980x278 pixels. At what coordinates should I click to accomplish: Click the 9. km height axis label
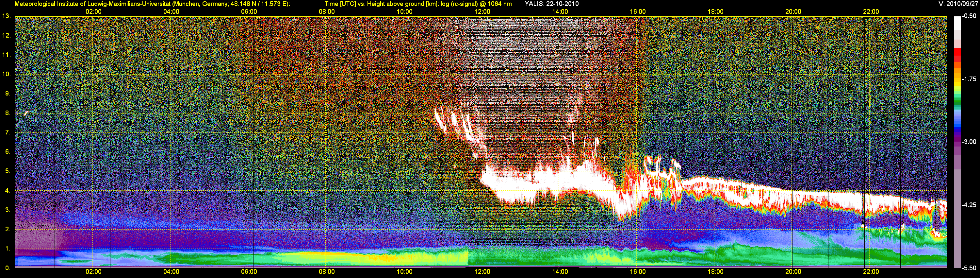(8, 93)
